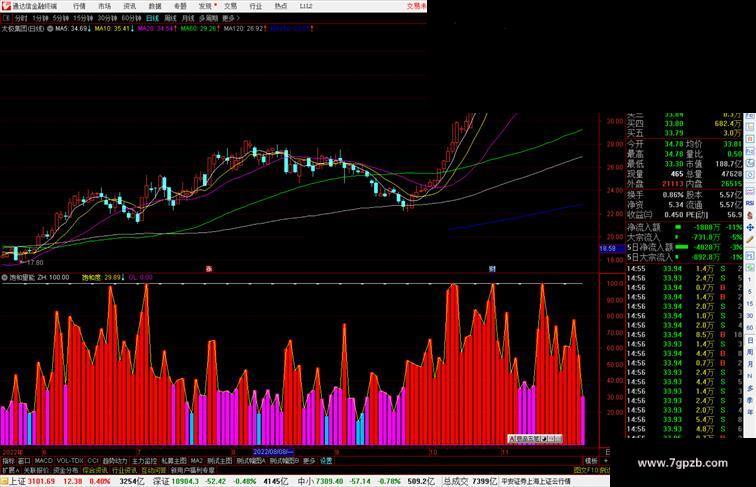Switch to 5-minute period via sidebar 5
The height and width of the screenshot is (487, 756).
coord(750,292)
